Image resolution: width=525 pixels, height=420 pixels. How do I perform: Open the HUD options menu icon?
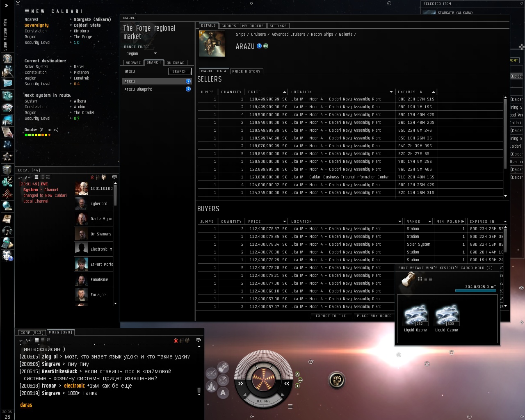pyautogui.click(x=290, y=406)
